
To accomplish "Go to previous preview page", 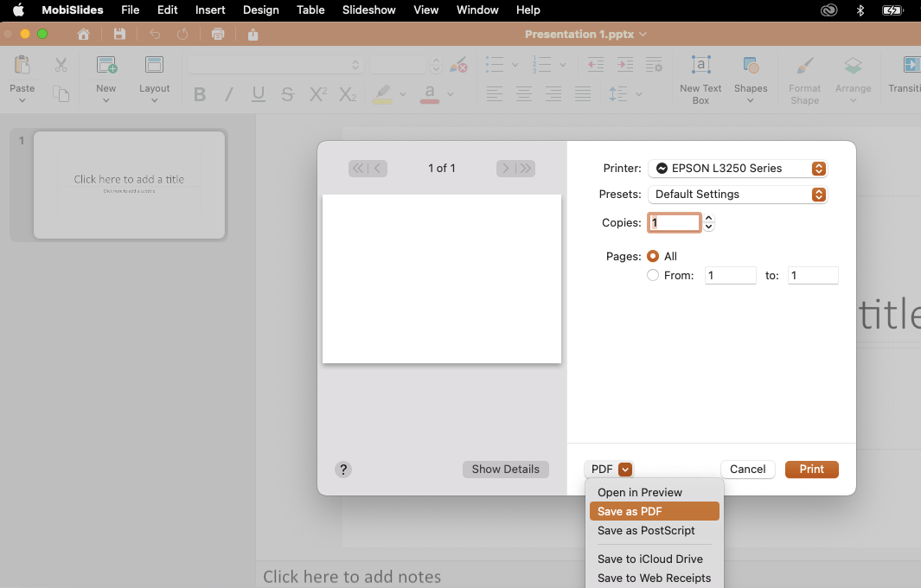I will (378, 169).
